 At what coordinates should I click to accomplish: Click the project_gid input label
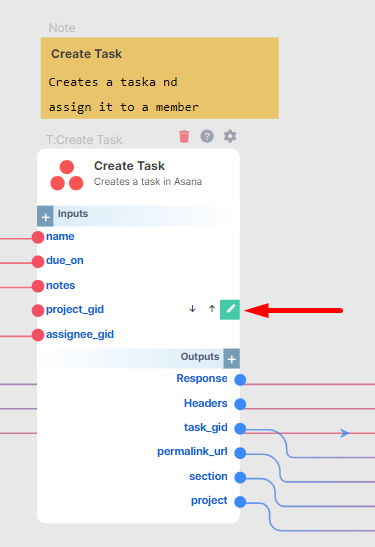coord(75,310)
